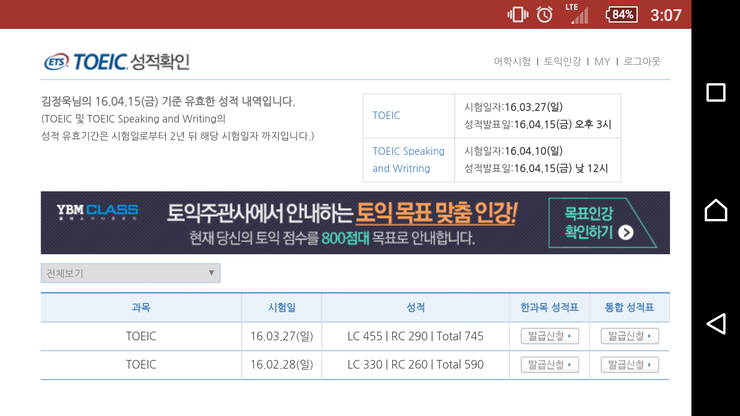The image size is (740, 416).
Task: Click the TOEIC link in schedule box
Action: [386, 115]
